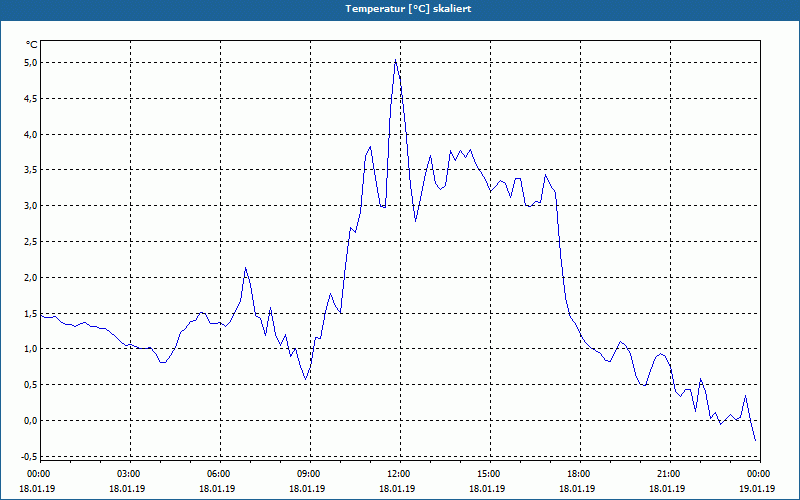The width and height of the screenshot is (800, 500).
Task: Click the 15:00 time axis label
Action: coord(490,474)
